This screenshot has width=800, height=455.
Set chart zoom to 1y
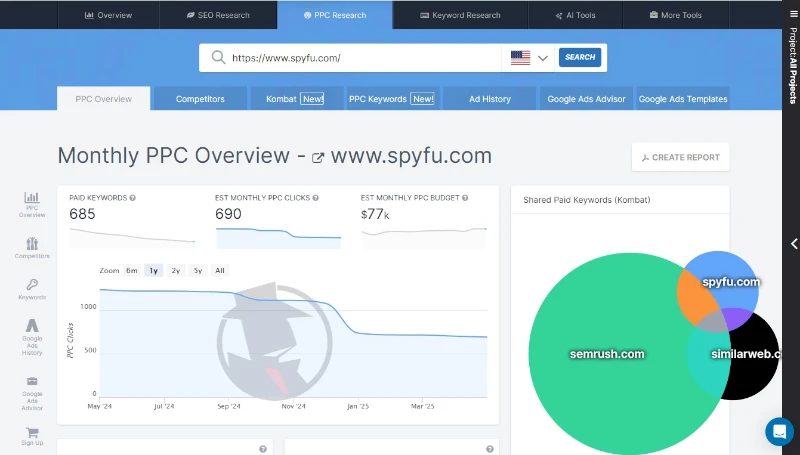click(x=154, y=270)
